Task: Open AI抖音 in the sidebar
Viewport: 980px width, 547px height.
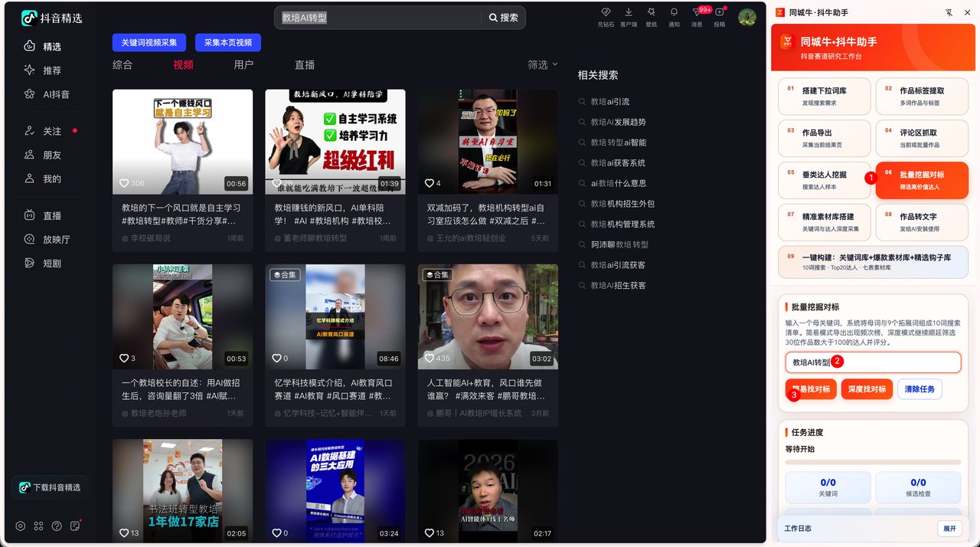Action: click(x=52, y=94)
